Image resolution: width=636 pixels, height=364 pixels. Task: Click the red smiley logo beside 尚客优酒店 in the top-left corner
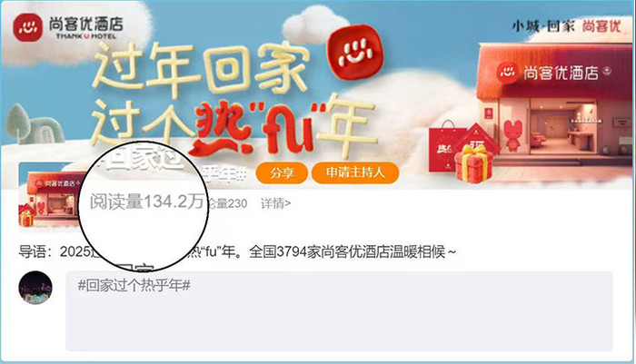click(x=27, y=27)
